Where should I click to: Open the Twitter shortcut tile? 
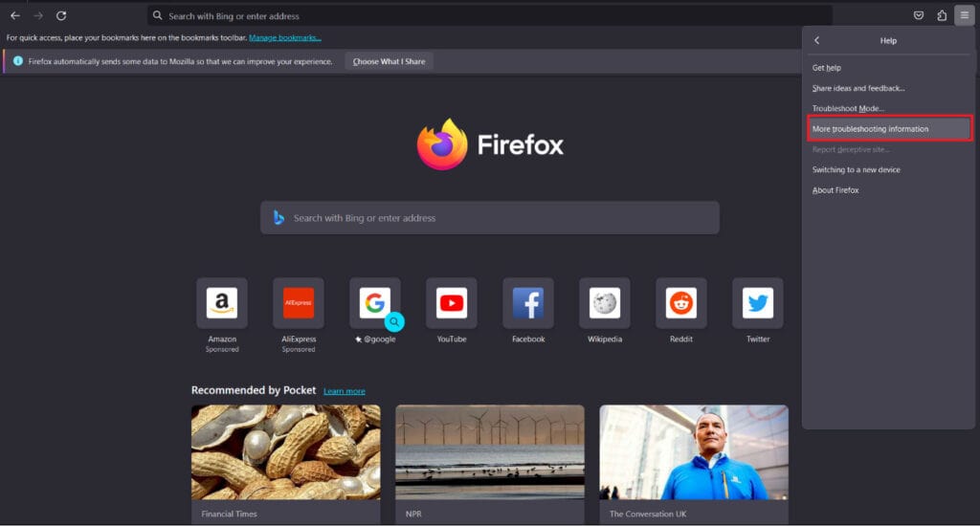coord(758,304)
